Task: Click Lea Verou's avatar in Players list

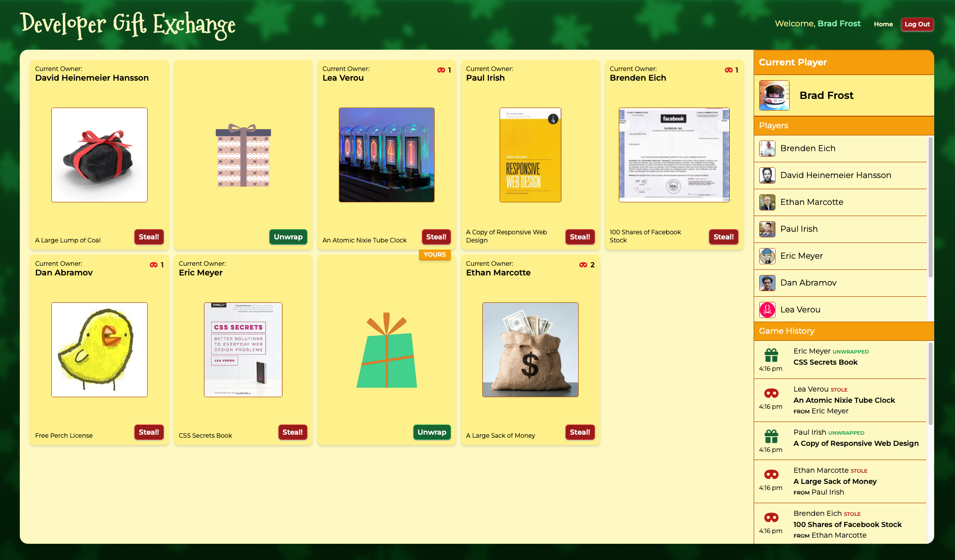Action: tap(767, 309)
